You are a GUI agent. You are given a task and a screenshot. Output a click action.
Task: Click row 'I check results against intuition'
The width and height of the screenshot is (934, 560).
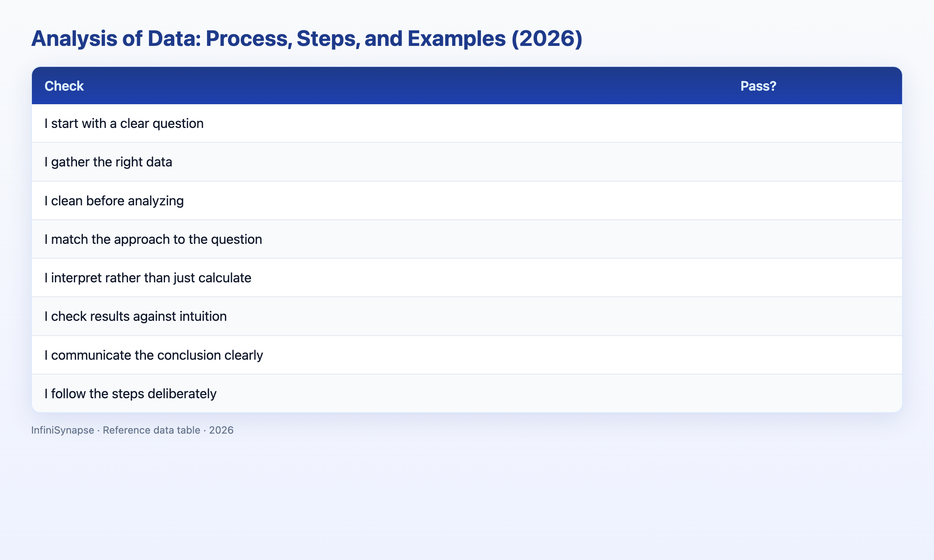(x=467, y=316)
